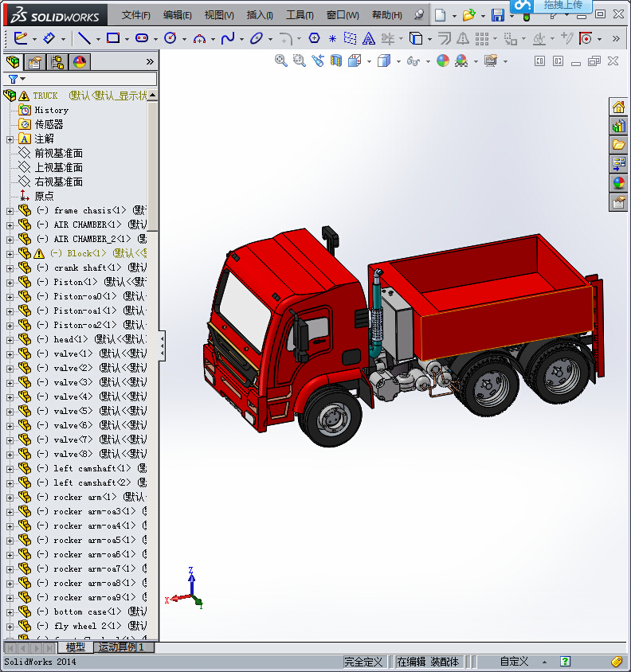631x672 pixels.
Task: Activate the Spline tool
Action: 228,38
